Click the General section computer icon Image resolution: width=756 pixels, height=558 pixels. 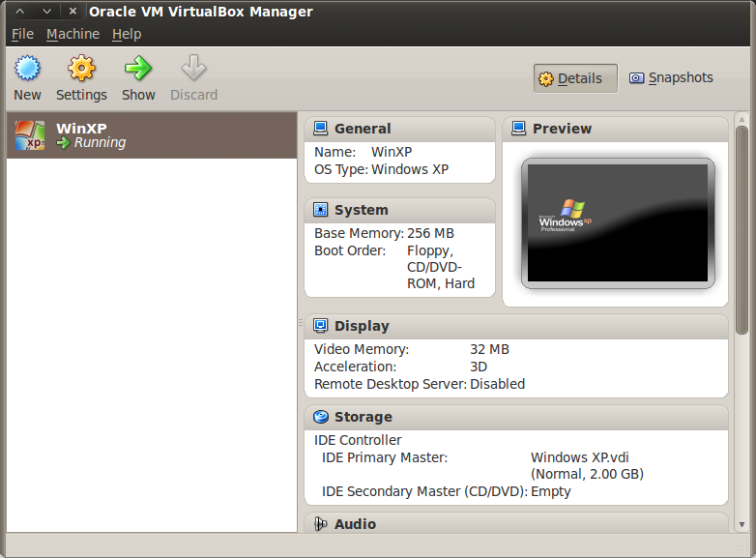[321, 129]
